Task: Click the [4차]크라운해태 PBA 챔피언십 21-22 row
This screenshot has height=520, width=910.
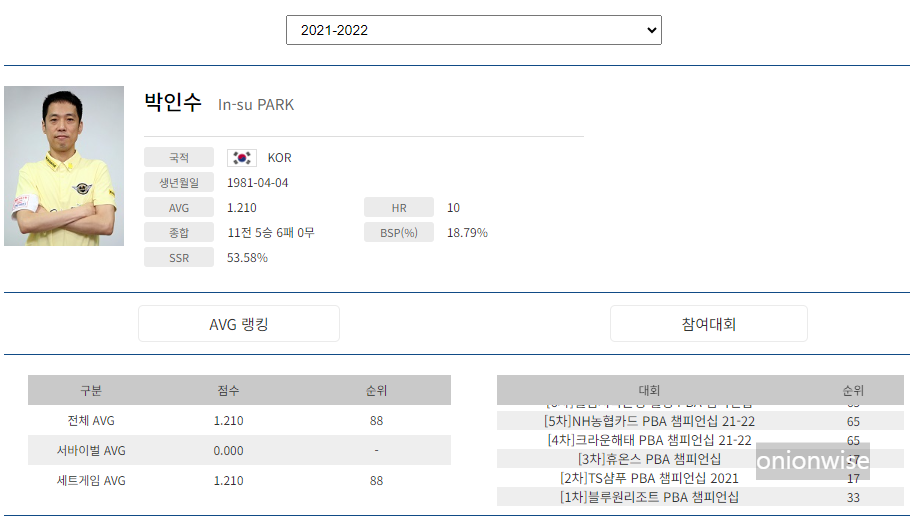Action: coord(700,440)
